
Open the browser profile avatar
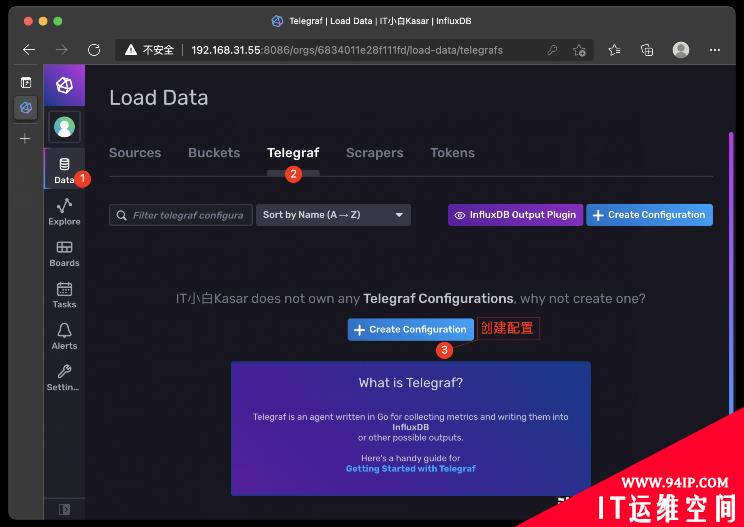[x=681, y=50]
